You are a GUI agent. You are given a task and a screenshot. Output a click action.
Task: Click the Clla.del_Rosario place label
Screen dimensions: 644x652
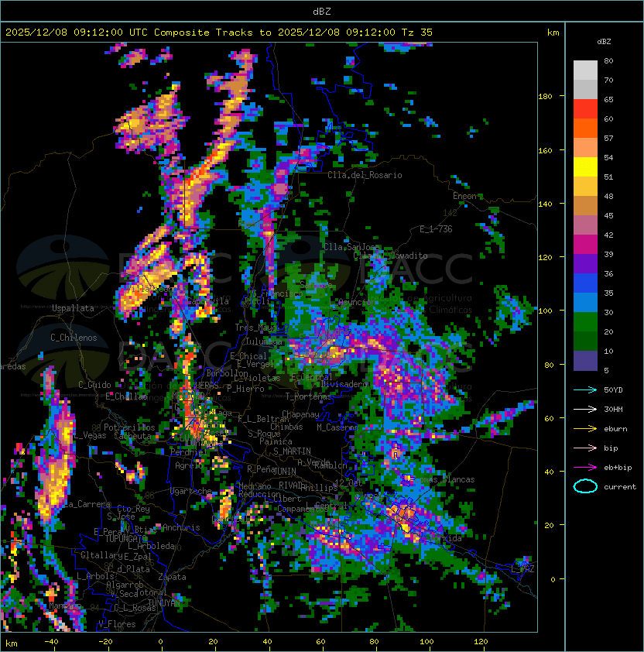(365, 175)
